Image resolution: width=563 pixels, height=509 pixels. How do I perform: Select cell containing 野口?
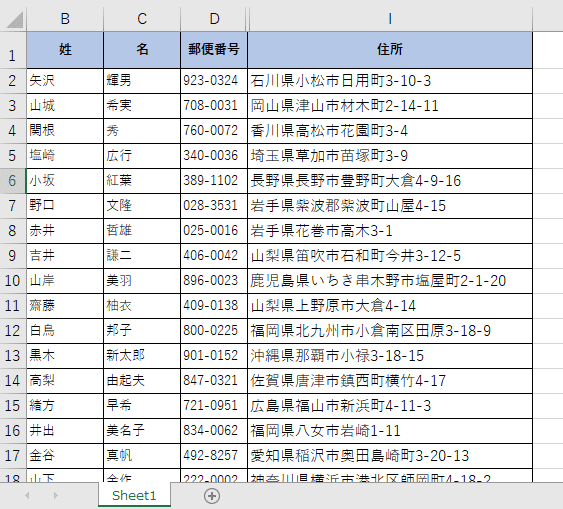[65, 206]
